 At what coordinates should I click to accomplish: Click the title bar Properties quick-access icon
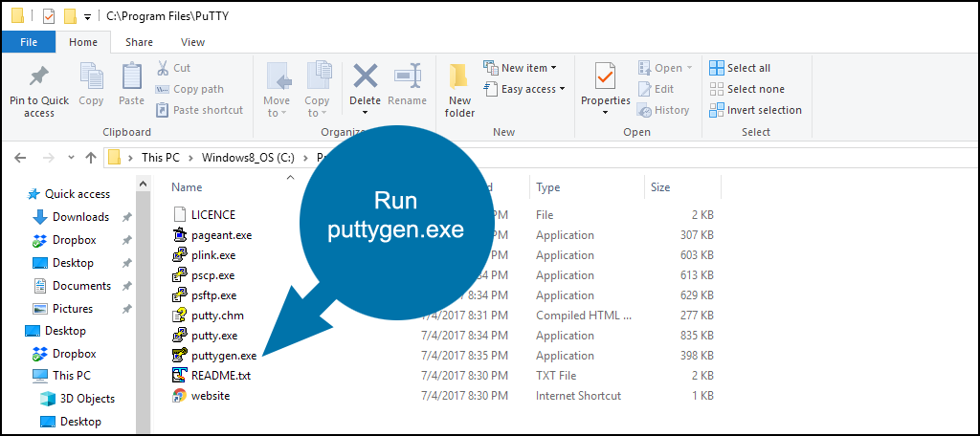49,15
